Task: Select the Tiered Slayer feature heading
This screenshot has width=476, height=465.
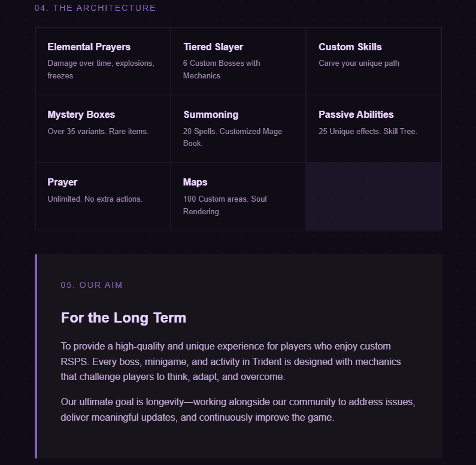Action: (213, 47)
